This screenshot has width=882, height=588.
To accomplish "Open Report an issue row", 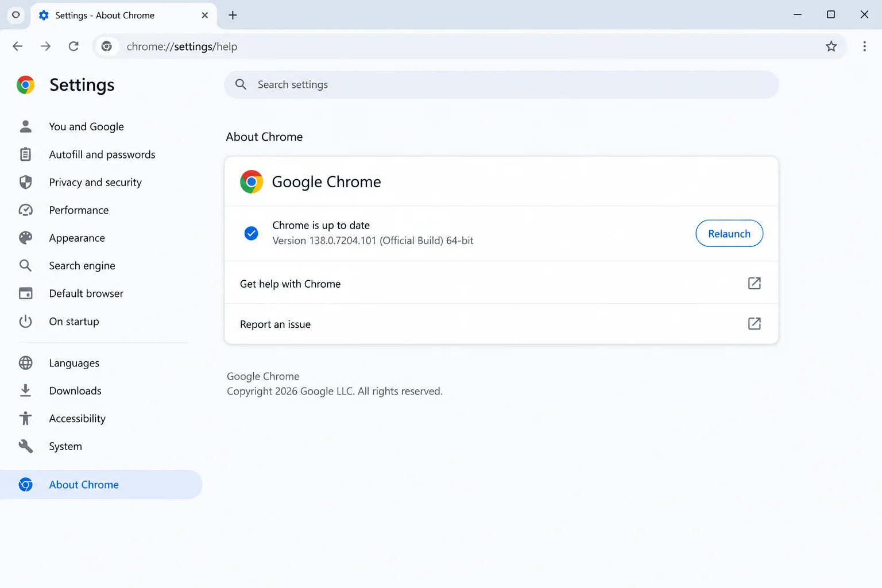I will pos(501,324).
